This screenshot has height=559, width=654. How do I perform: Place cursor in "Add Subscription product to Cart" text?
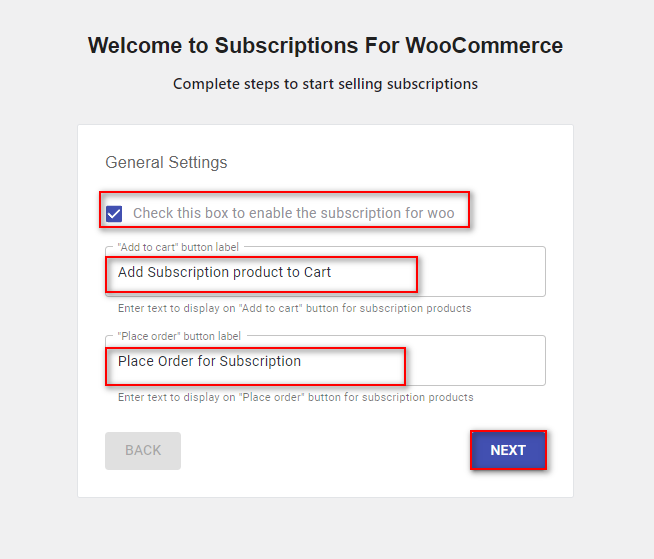[x=224, y=272]
